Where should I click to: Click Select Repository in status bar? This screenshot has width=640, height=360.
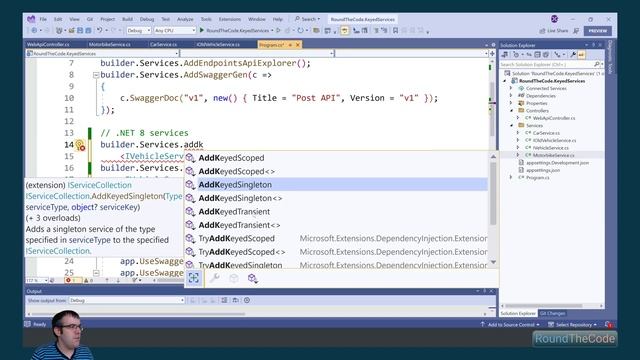pos(572,324)
